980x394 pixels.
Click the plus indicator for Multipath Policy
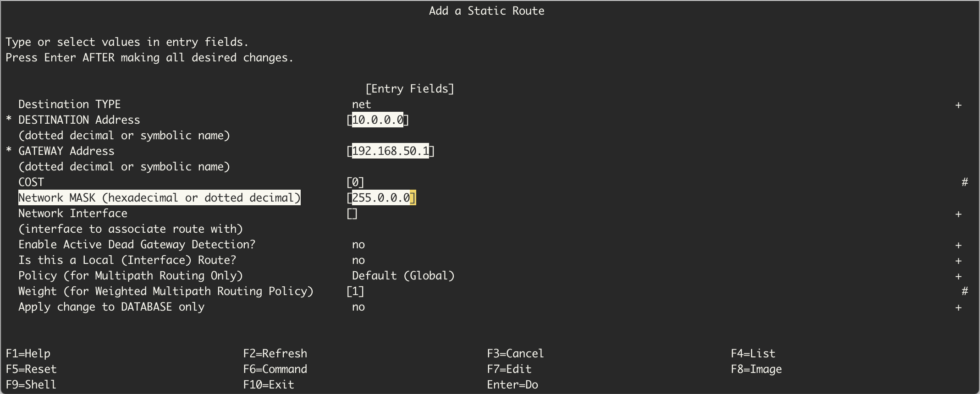tap(958, 277)
